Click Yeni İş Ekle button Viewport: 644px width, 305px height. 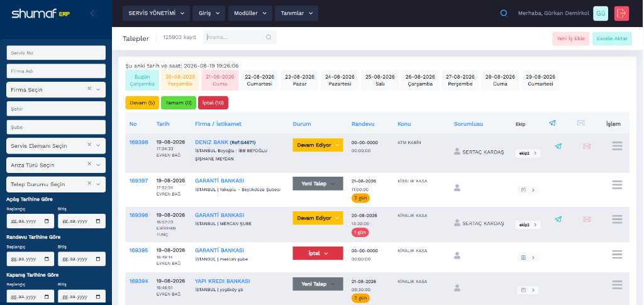point(571,38)
